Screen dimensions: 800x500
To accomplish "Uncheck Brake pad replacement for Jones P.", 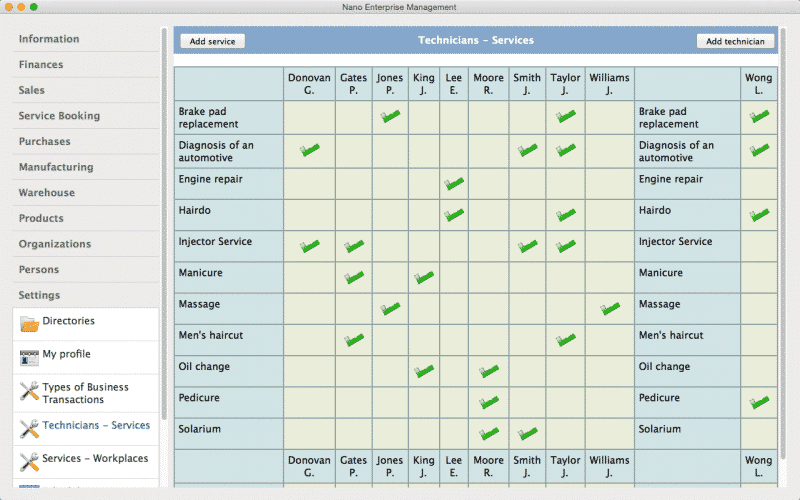I will pyautogui.click(x=390, y=117).
